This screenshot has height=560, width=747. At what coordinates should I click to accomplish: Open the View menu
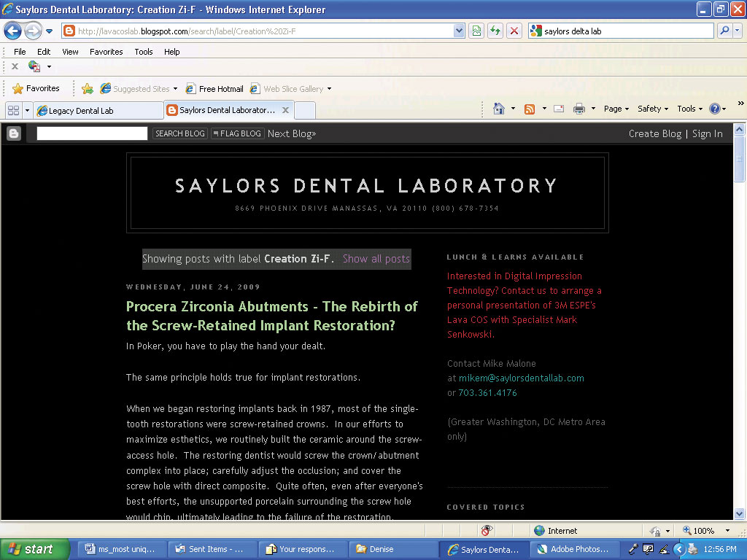[x=70, y=52]
